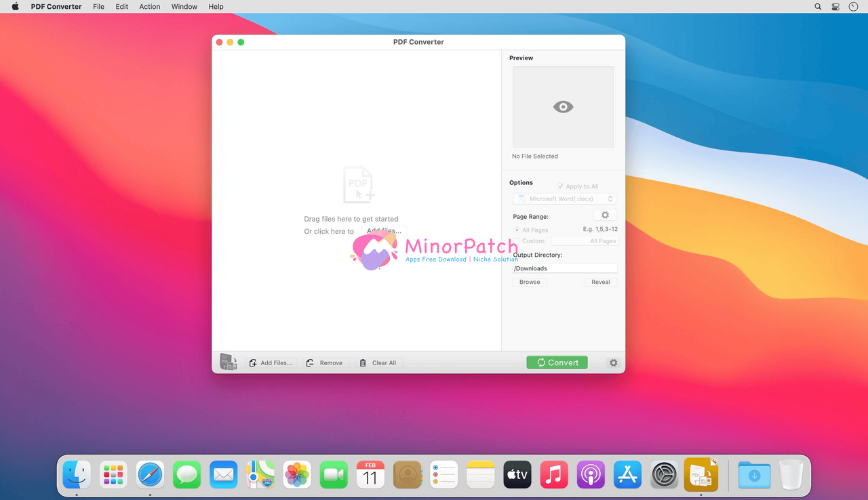Click the Add Files icon in bottom toolbar
Image resolution: width=868 pixels, height=500 pixels.
pos(252,362)
